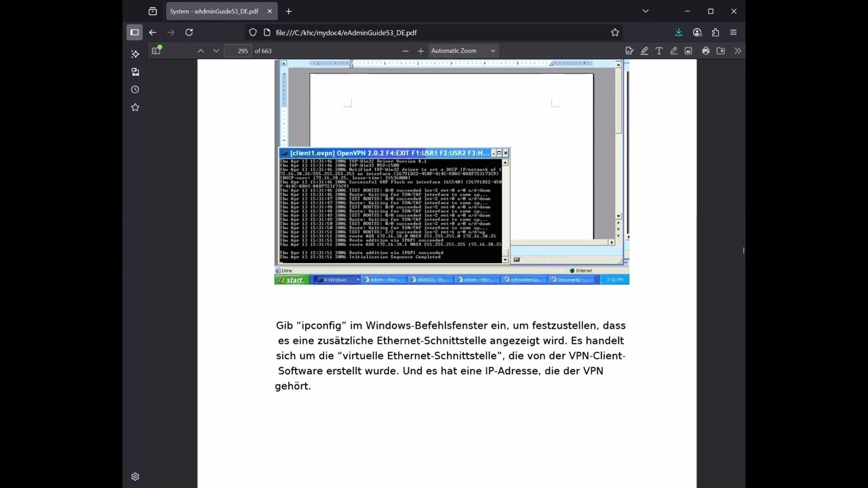Viewport: 868px width, 488px height.
Task: Open the Bookmarks star in sidebar
Action: tap(135, 107)
